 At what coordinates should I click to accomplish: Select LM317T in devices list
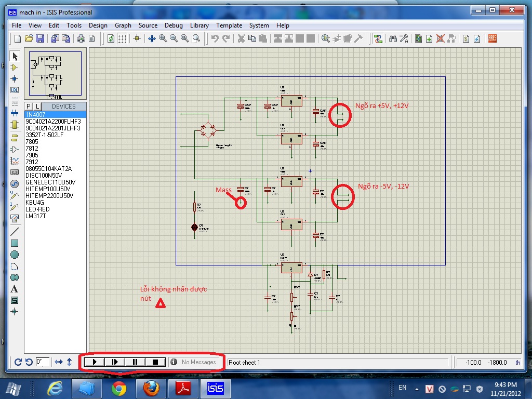36,216
